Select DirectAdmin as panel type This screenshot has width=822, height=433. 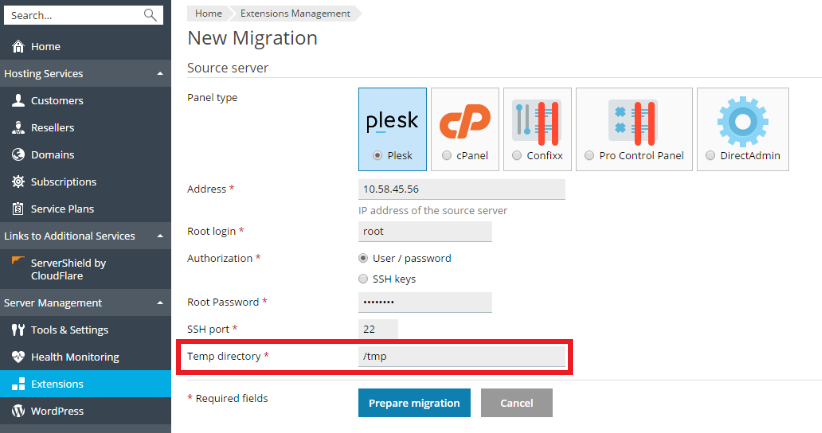(x=710, y=156)
